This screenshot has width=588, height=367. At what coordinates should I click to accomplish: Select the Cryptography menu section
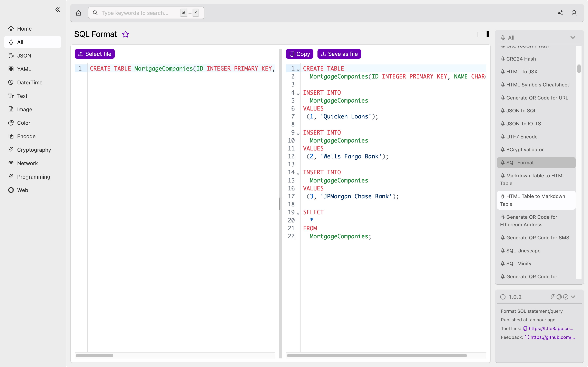34,150
